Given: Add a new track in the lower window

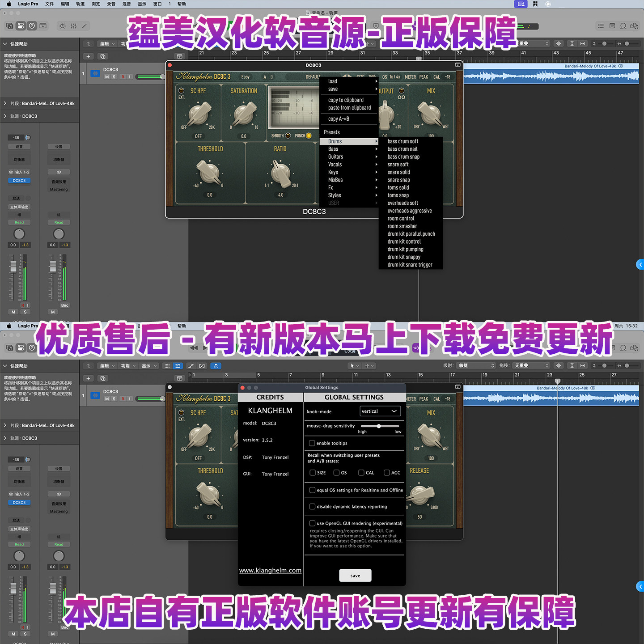Looking at the screenshot, I should (x=88, y=378).
